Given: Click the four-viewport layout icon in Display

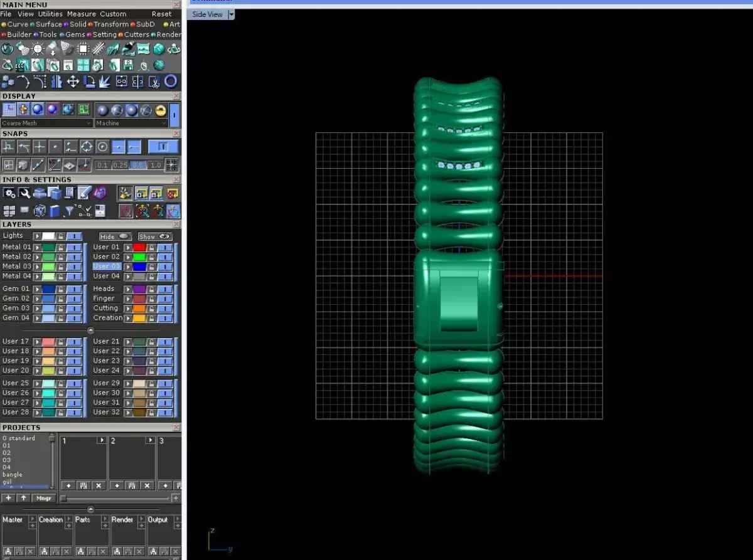Looking at the screenshot, I should (83, 109).
